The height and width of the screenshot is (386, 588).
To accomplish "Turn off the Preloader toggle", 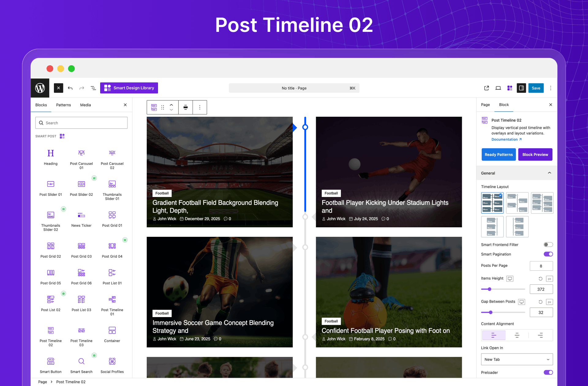I will tap(548, 372).
